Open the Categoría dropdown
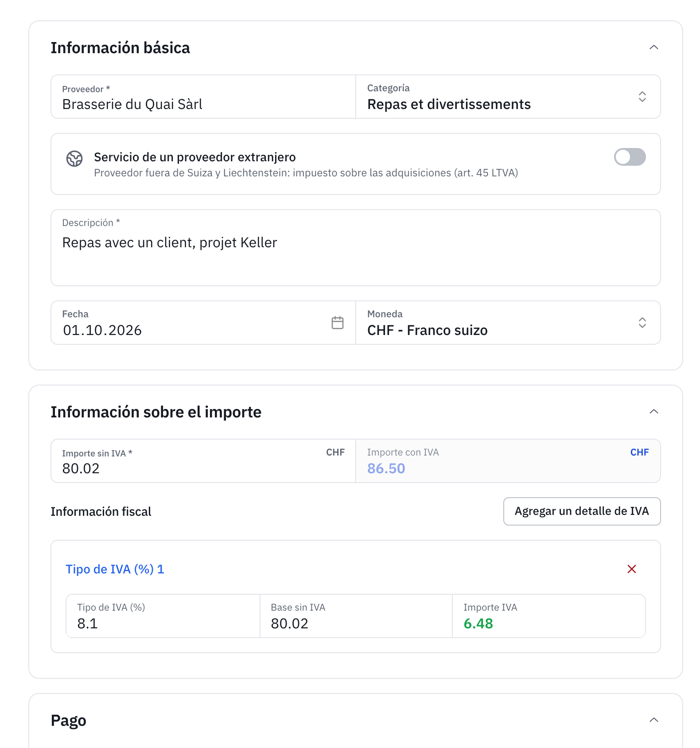This screenshot has height=748, width=700. (x=508, y=97)
